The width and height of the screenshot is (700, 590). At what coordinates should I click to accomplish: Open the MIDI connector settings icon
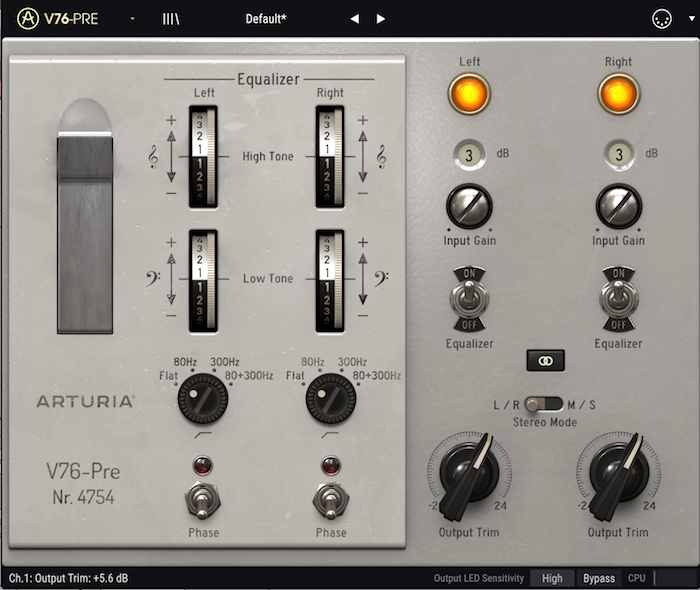[x=662, y=19]
